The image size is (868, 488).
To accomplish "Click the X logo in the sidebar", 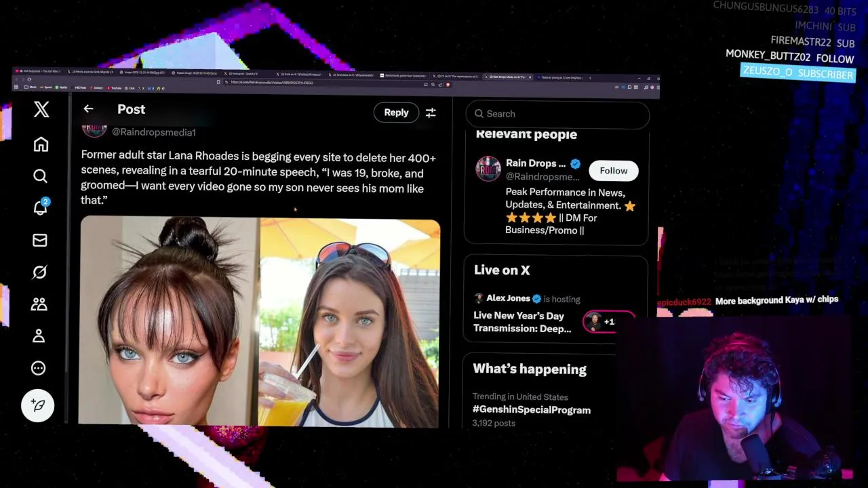I will (41, 109).
